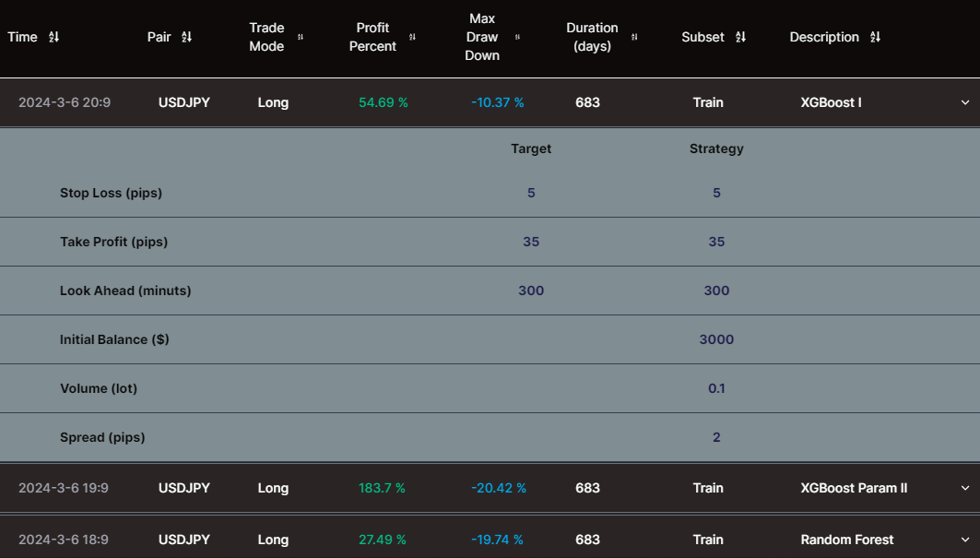Click the Volume (lot) label
This screenshot has width=980, height=558.
click(99, 388)
